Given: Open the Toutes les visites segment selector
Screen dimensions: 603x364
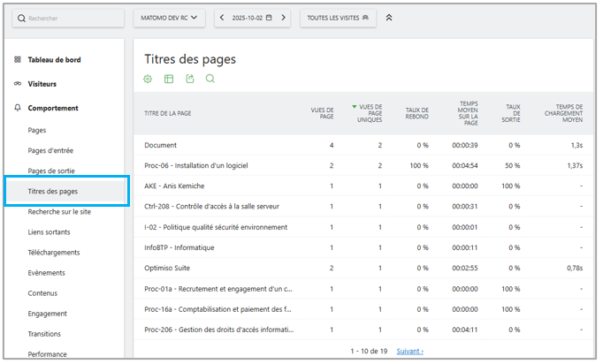Looking at the screenshot, I should (338, 17).
